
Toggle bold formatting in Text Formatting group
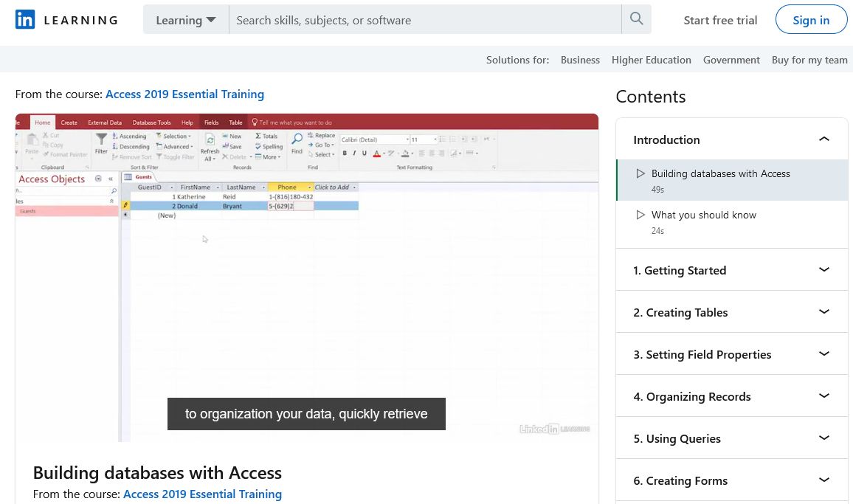(x=345, y=153)
